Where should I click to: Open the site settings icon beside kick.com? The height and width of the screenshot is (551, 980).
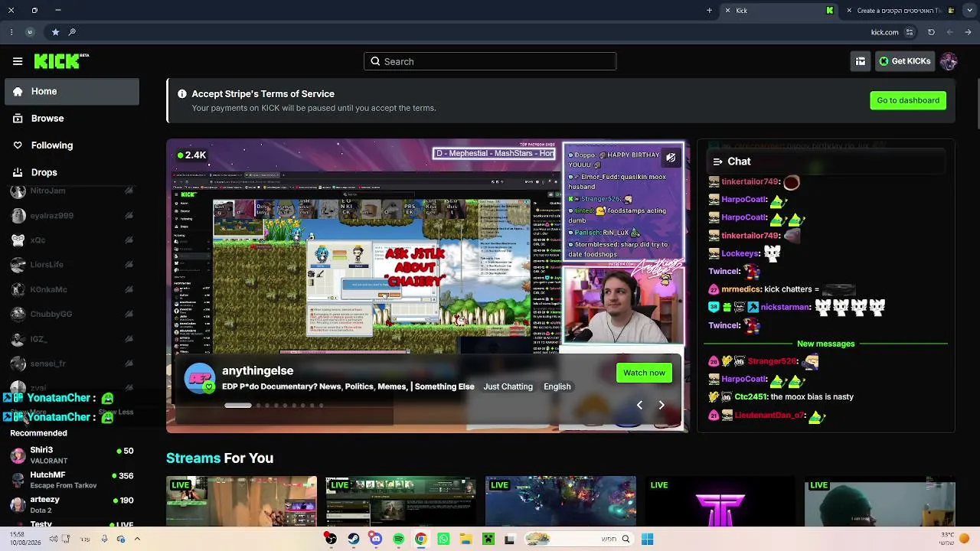[x=910, y=32]
